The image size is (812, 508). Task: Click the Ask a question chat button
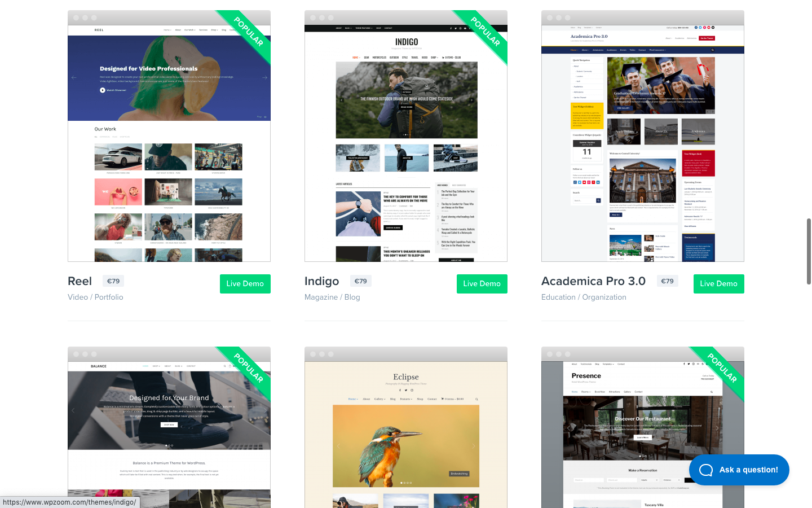click(x=739, y=470)
